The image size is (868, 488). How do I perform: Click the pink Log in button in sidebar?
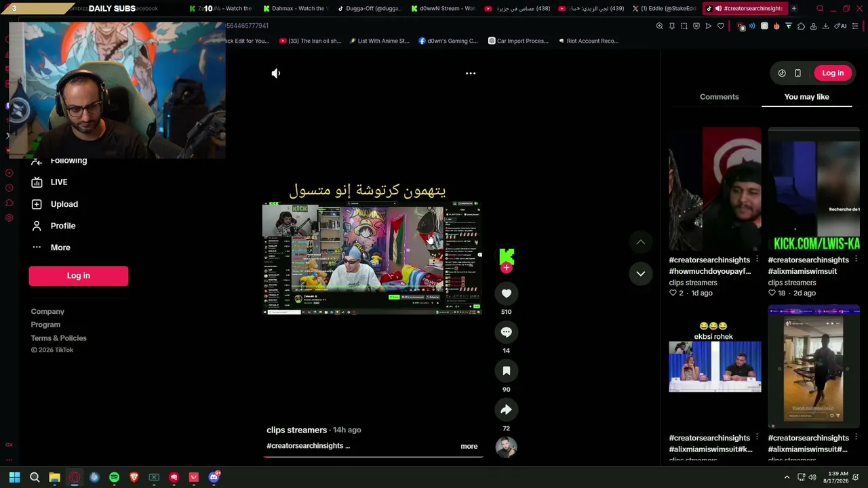79,276
